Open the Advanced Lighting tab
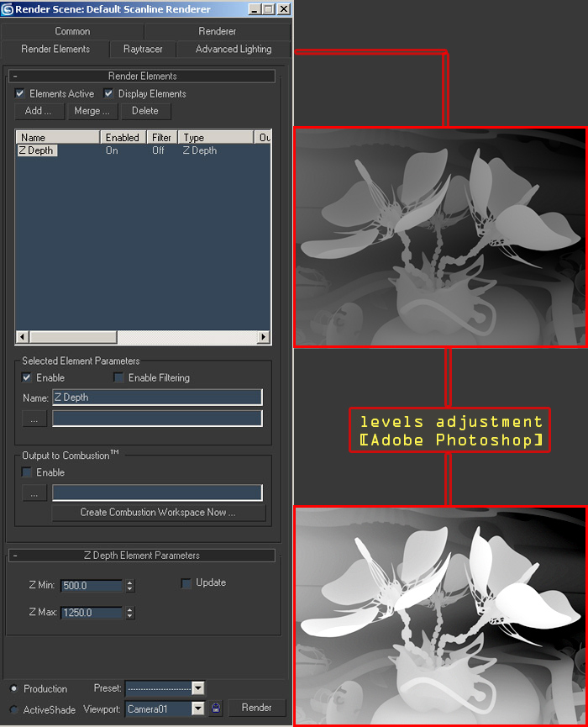 tap(234, 50)
